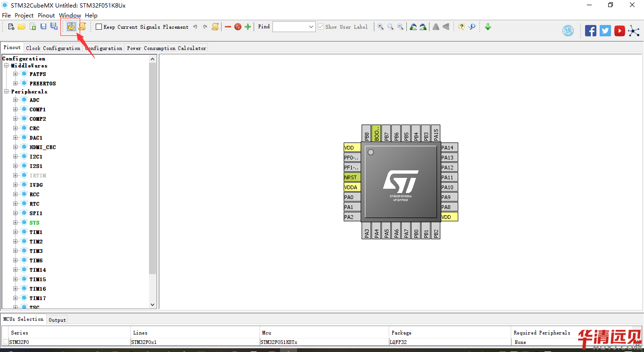This screenshot has height=352, width=644.
Task: Switch to the Clock Configuration tab
Action: pyautogui.click(x=53, y=48)
